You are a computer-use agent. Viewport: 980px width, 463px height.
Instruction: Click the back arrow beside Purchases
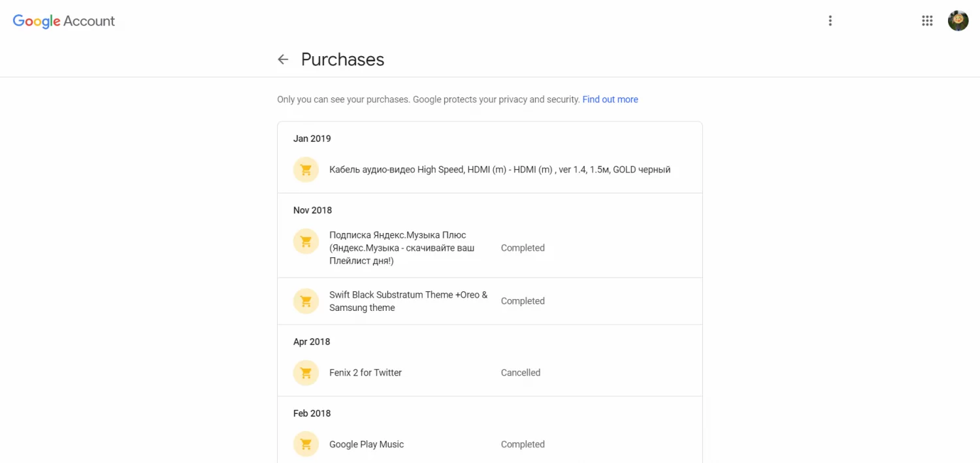(283, 59)
